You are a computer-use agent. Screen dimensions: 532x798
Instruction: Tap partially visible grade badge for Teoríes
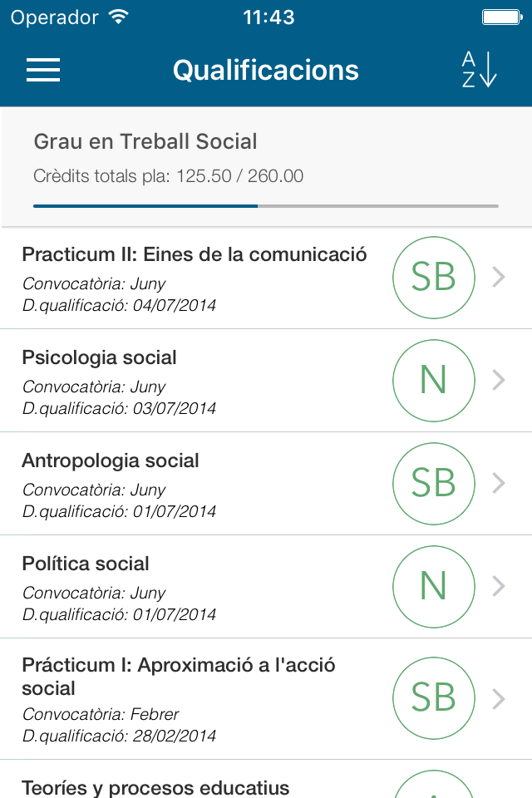(434, 784)
